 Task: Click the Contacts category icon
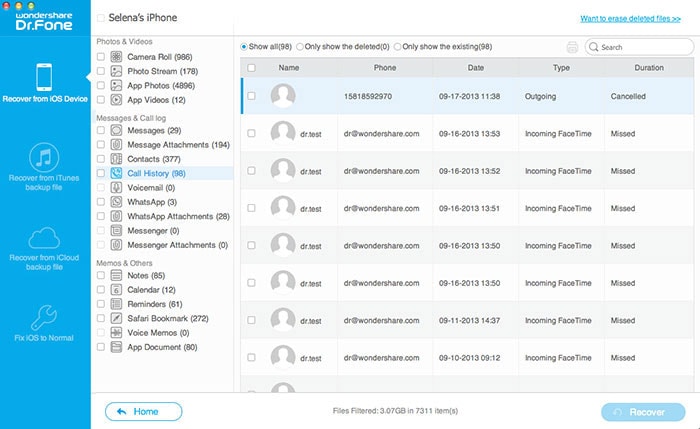[x=116, y=159]
